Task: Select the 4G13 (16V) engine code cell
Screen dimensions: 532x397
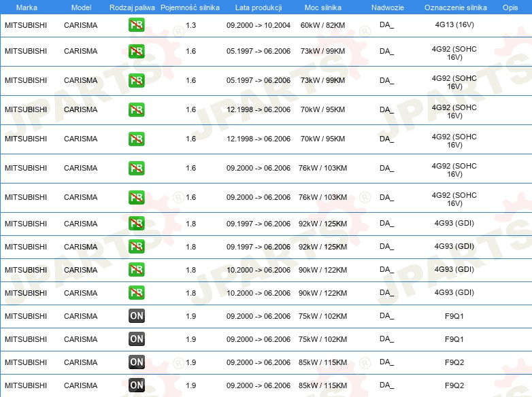Action: tap(454, 25)
